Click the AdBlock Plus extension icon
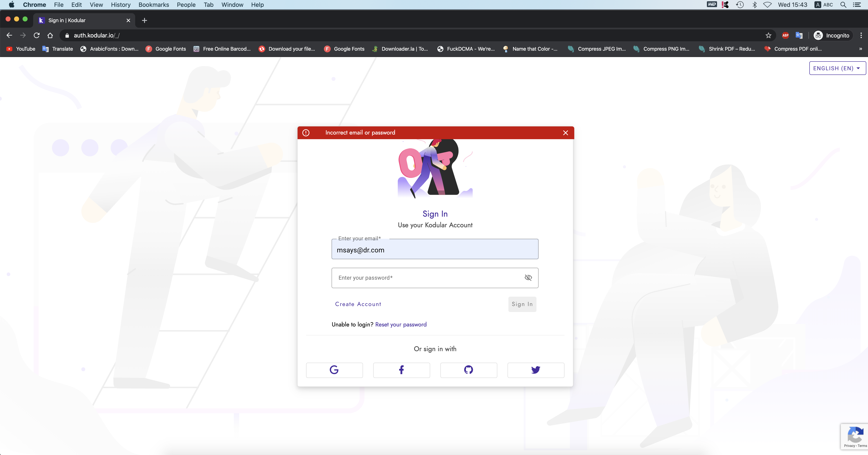Screen dimensions: 868x455 (785, 35)
